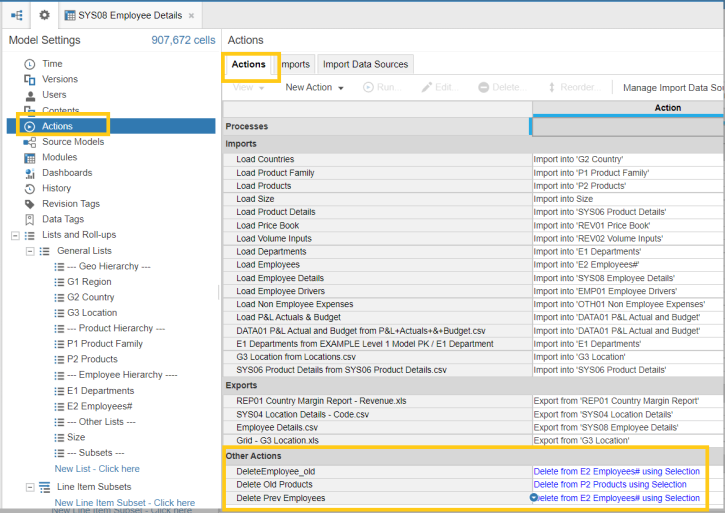Select the Load Countries action row
The image size is (725, 513).
click(x=378, y=160)
